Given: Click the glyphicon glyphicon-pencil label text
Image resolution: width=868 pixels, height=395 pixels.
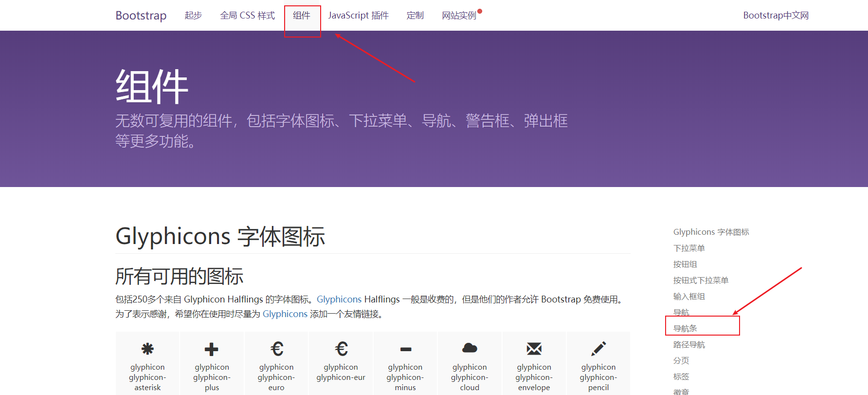Looking at the screenshot, I should click(598, 377).
